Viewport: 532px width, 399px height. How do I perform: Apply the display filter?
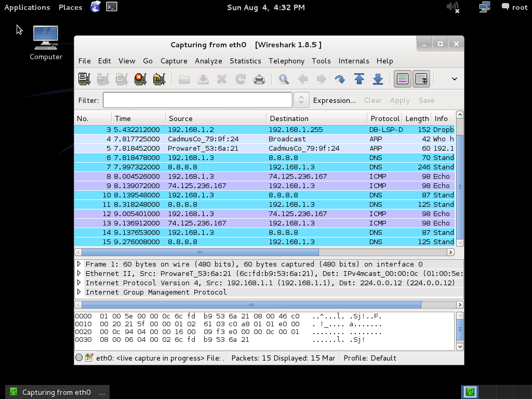coord(400,100)
